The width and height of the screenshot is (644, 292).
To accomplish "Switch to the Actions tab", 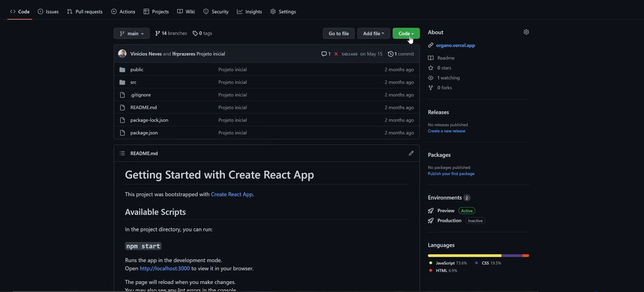I will pyautogui.click(x=123, y=11).
